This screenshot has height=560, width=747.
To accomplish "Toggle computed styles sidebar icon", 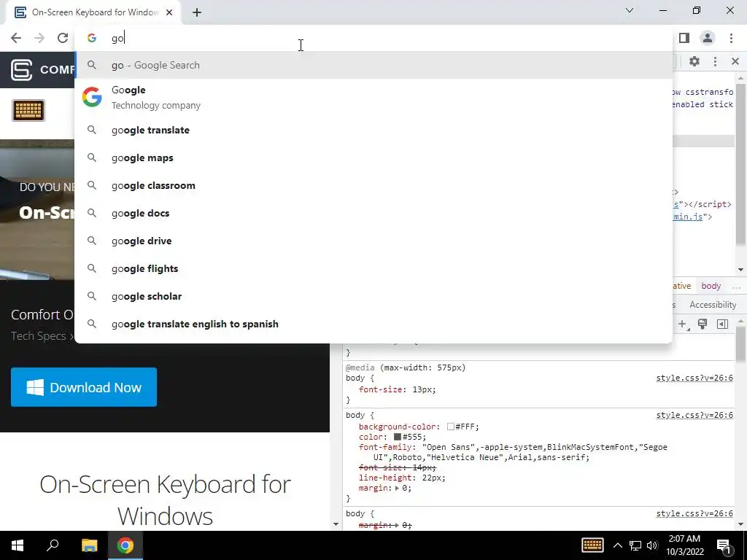I will [722, 324].
